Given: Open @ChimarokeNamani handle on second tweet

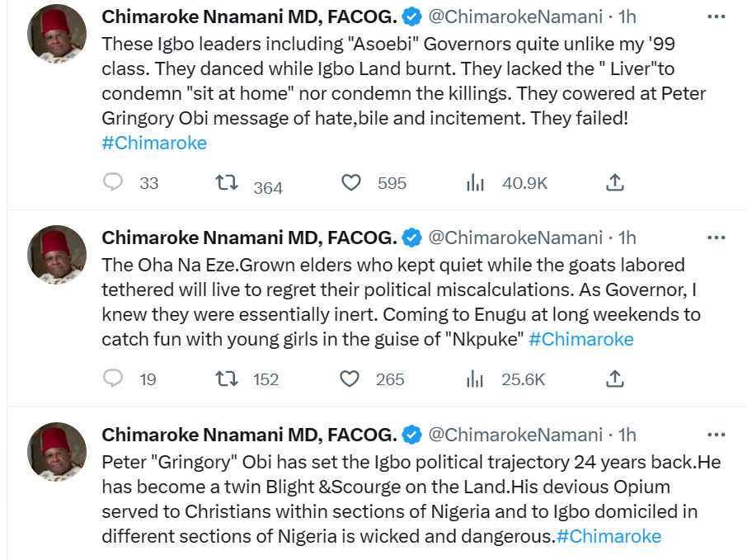Looking at the screenshot, I should 515,238.
